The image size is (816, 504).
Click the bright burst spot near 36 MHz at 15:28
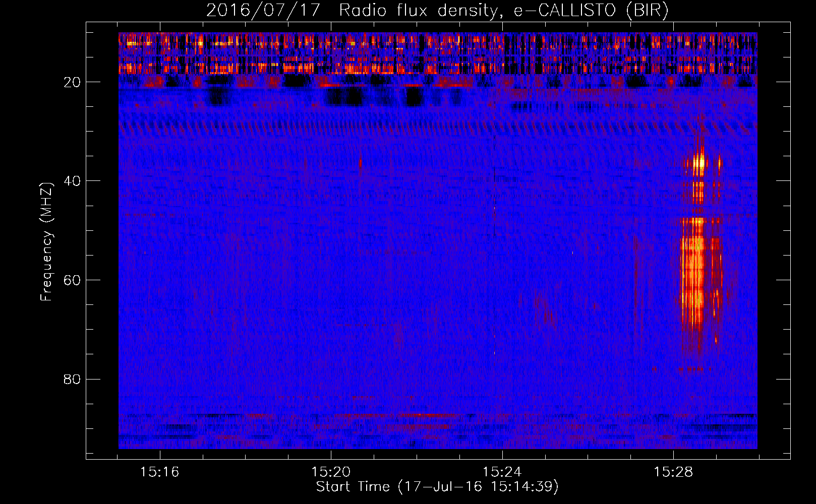pos(699,163)
